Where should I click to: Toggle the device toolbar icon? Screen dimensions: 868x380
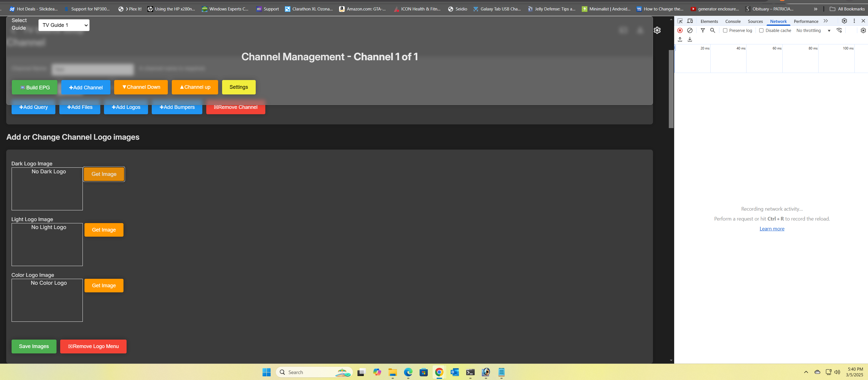click(x=690, y=21)
